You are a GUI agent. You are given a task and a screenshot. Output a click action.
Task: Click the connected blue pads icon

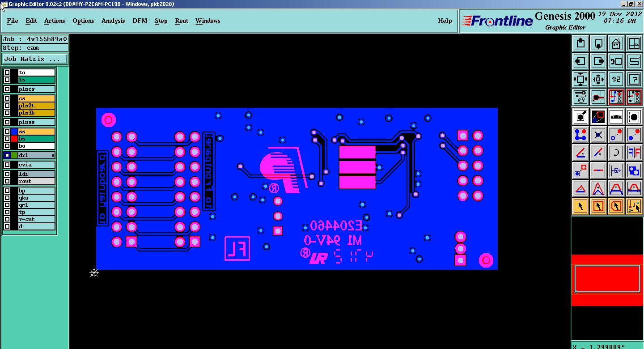coord(580,135)
